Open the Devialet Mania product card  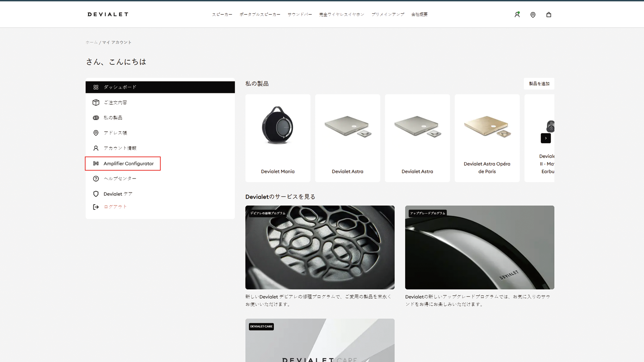click(x=278, y=138)
